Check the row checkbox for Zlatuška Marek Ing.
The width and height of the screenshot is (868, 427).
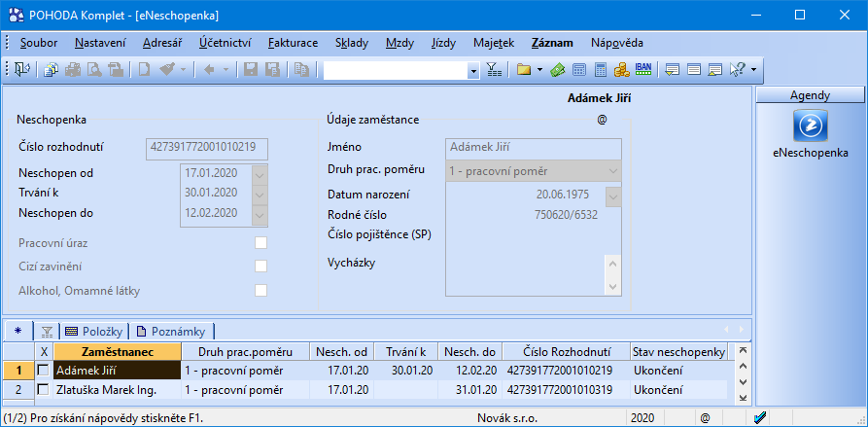[42, 390]
